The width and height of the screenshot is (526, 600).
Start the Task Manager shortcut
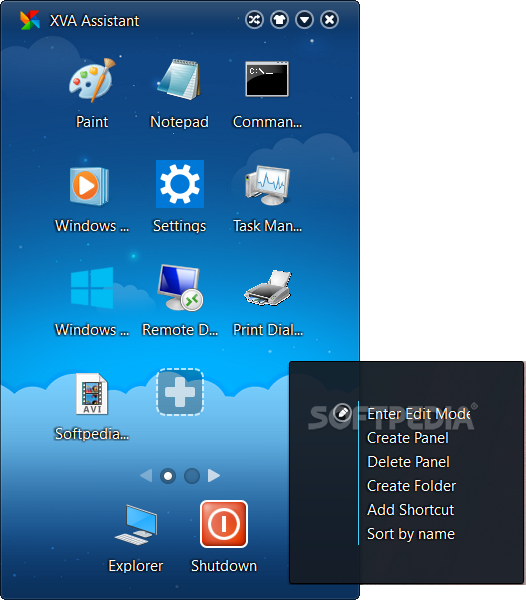click(267, 186)
